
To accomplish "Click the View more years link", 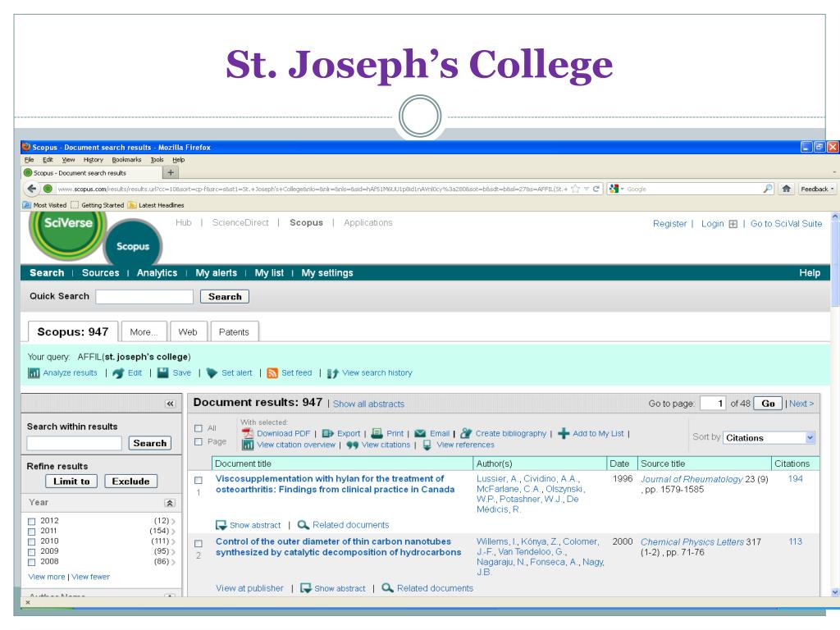I will pos(47,577).
